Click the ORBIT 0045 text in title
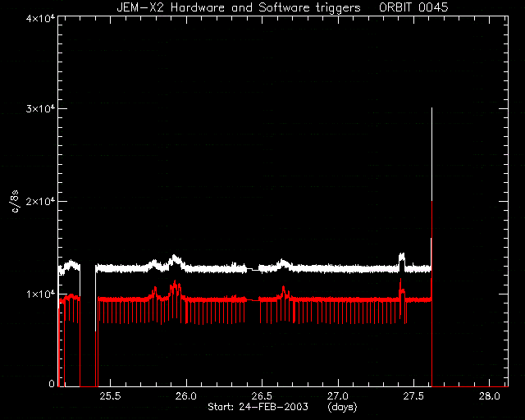The image size is (525, 420). (413, 7)
